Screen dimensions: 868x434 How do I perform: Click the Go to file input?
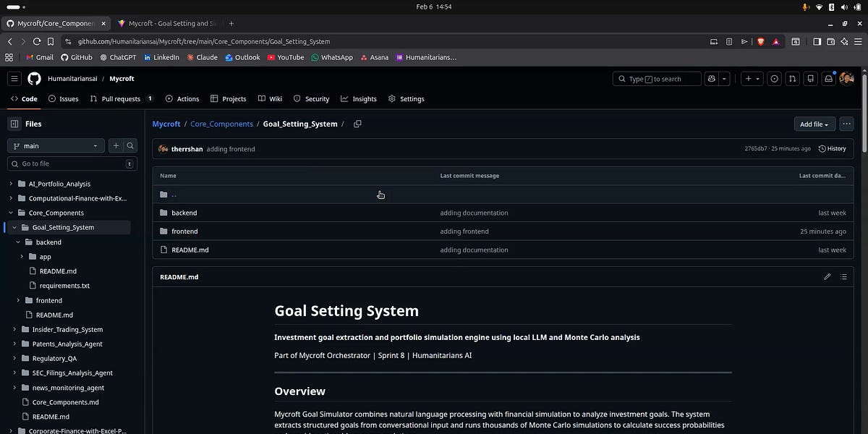(71, 164)
